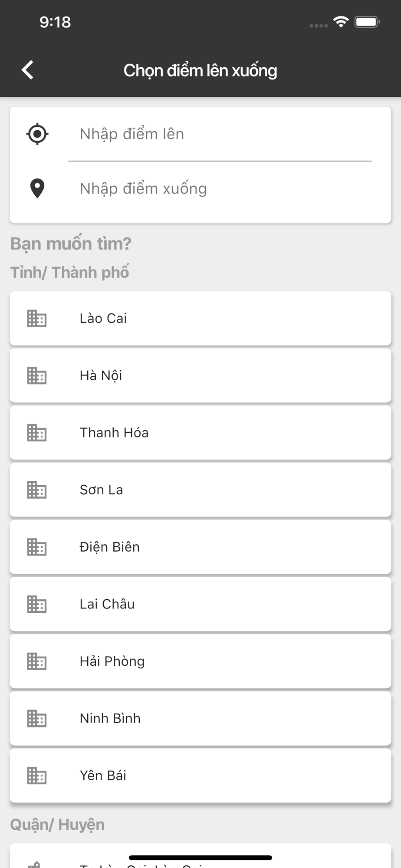This screenshot has width=401, height=868.
Task: Focus the Nhập điểm xuống field
Action: [220, 189]
